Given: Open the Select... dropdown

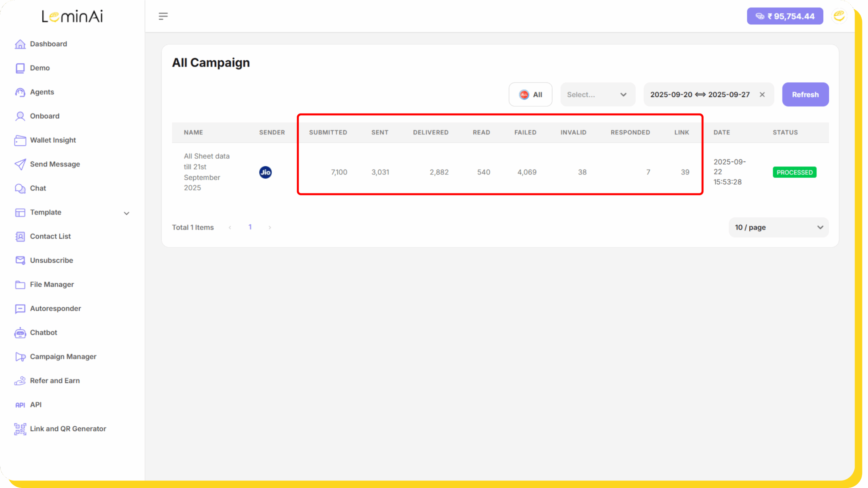Looking at the screenshot, I should 597,95.
